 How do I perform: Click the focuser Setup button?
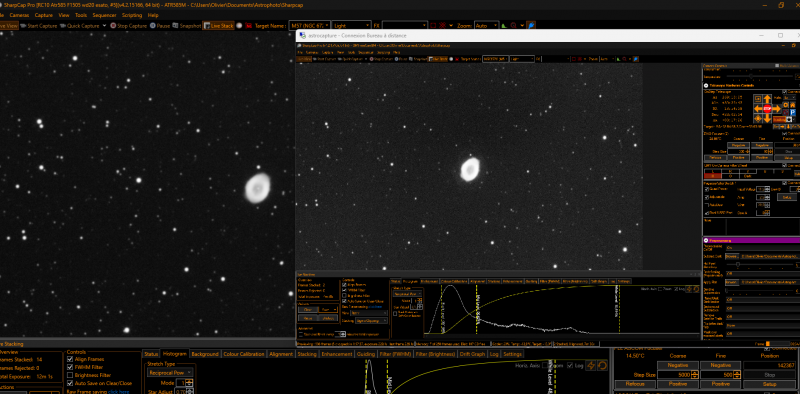pyautogui.click(x=769, y=384)
